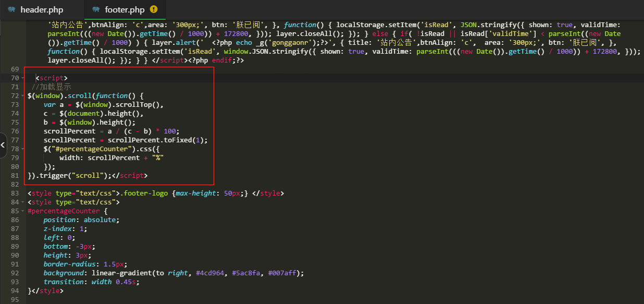Fold the css object at line 78

pyautogui.click(x=23, y=149)
